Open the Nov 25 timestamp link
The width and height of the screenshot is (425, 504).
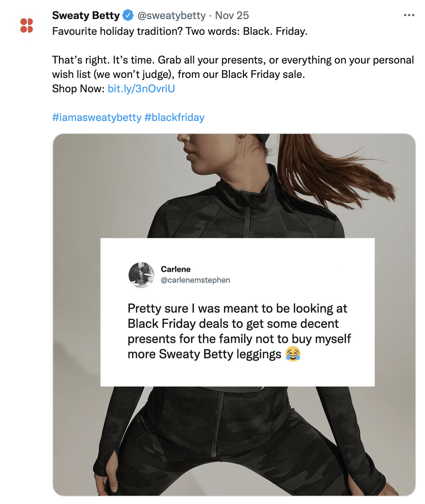pos(232,15)
